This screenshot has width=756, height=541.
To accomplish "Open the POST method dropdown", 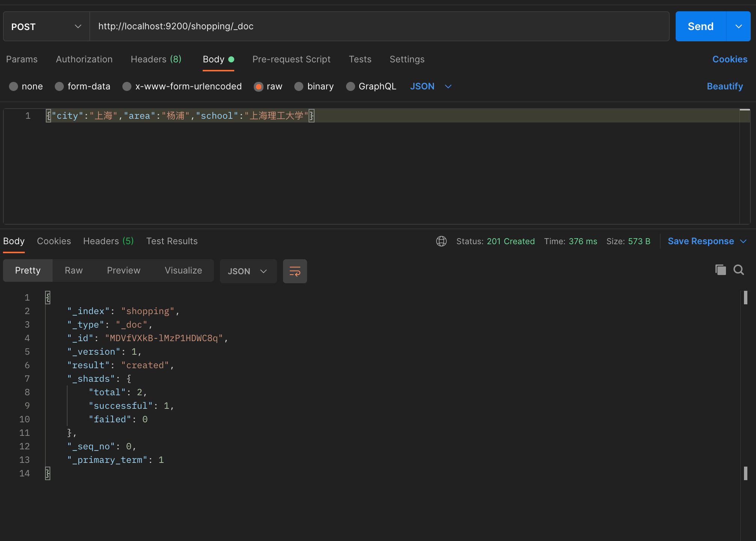I will [47, 26].
